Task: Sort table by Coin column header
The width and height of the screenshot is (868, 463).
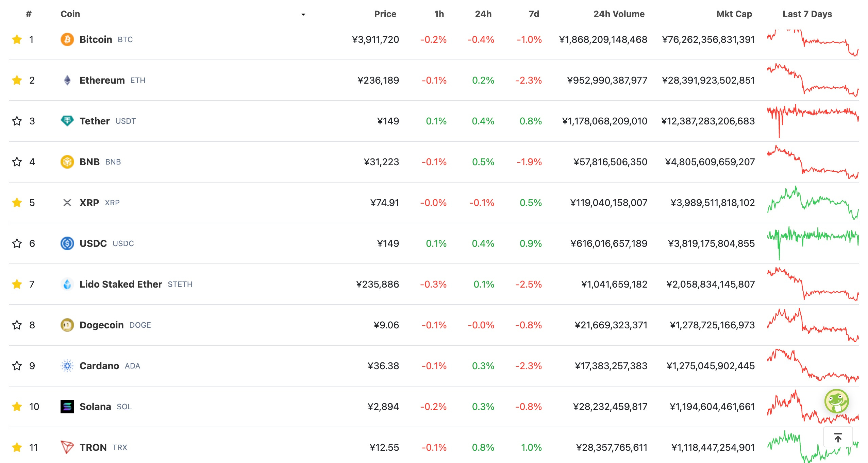Action: [70, 14]
